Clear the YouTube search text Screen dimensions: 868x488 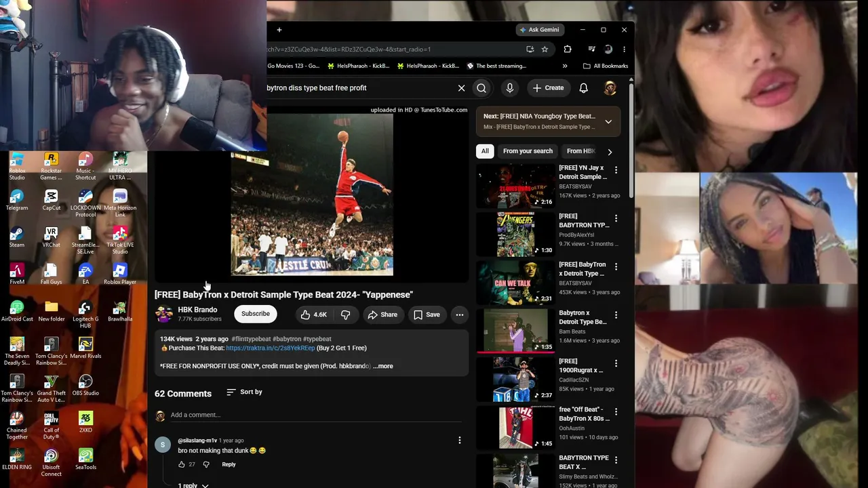click(x=461, y=88)
